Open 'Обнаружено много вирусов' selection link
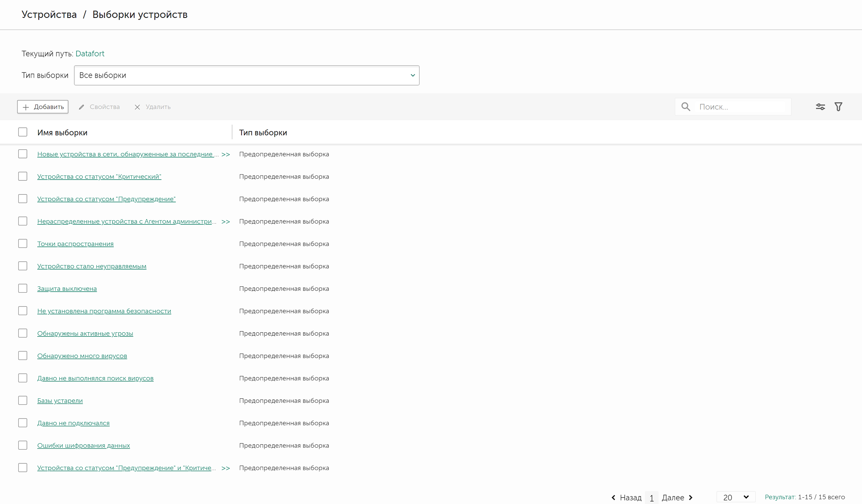Image resolution: width=862 pixels, height=504 pixels. (82, 356)
